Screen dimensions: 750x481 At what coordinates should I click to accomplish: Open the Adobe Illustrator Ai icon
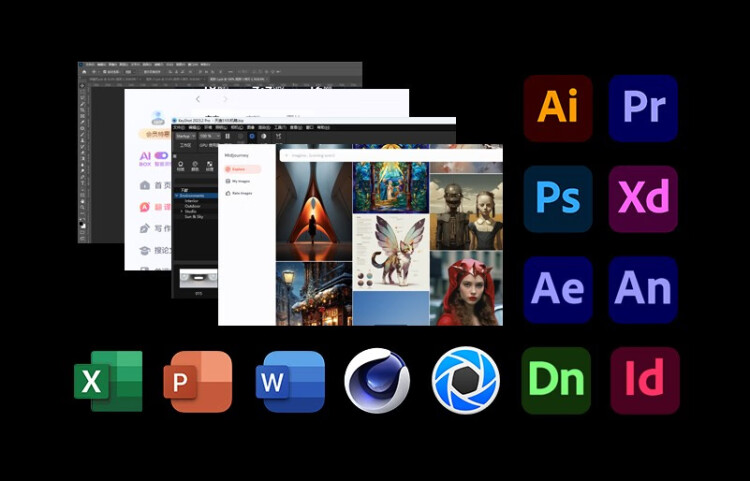point(557,108)
